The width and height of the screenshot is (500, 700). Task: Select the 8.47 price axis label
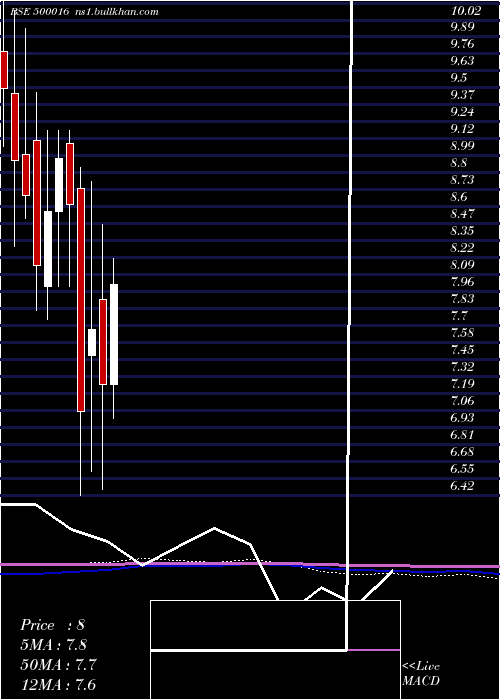pyautogui.click(x=462, y=214)
